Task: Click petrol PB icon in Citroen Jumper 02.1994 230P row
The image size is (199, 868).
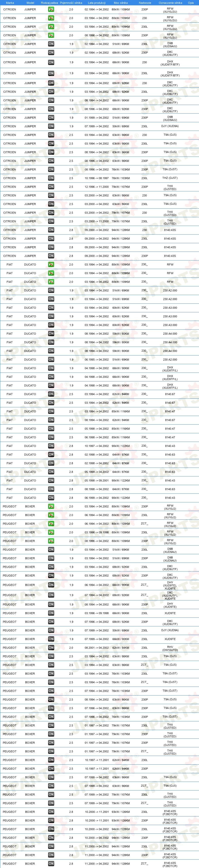Action: pos(51,9)
